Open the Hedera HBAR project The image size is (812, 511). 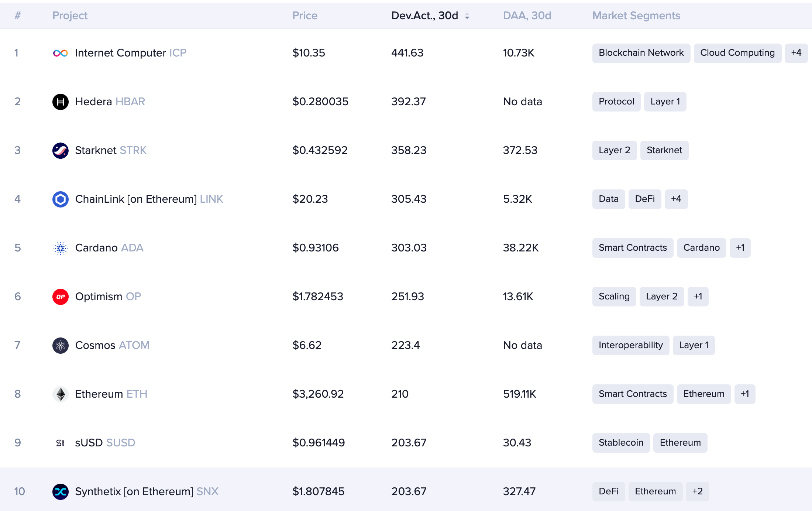click(x=110, y=102)
